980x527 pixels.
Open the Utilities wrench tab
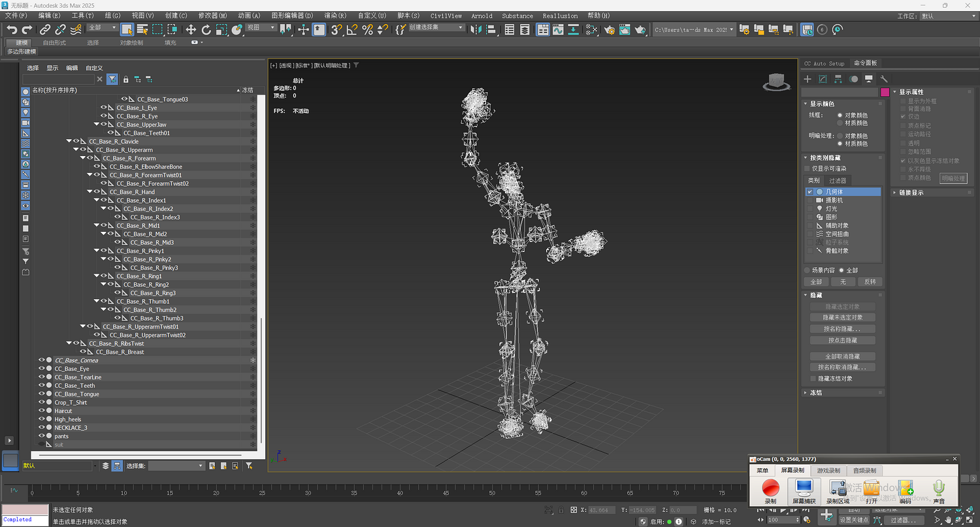click(884, 79)
